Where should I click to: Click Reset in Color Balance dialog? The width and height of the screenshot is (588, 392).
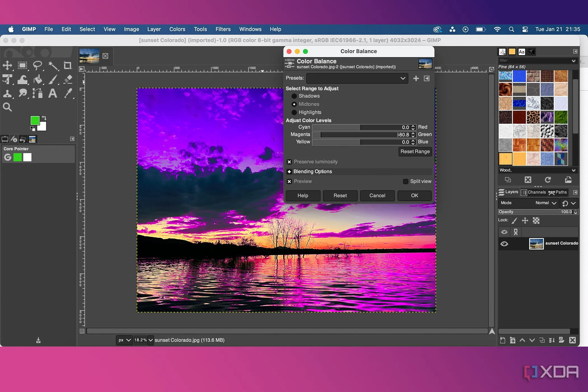(340, 196)
